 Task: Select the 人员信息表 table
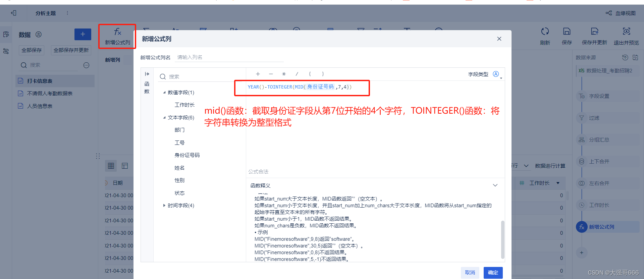55,106
